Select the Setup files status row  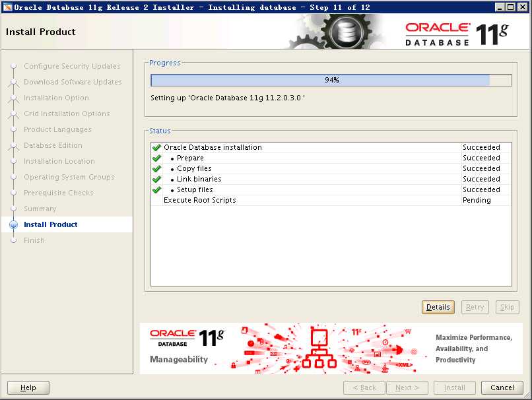pyautogui.click(x=331, y=189)
